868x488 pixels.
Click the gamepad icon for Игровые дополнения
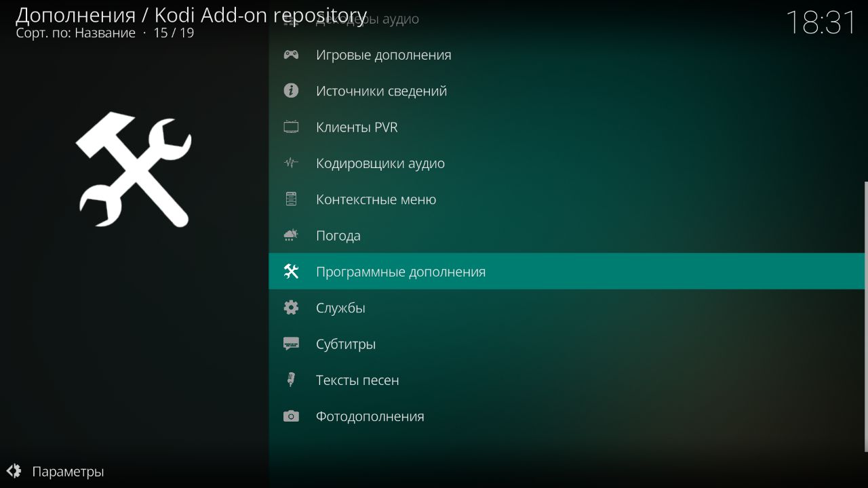click(x=291, y=54)
